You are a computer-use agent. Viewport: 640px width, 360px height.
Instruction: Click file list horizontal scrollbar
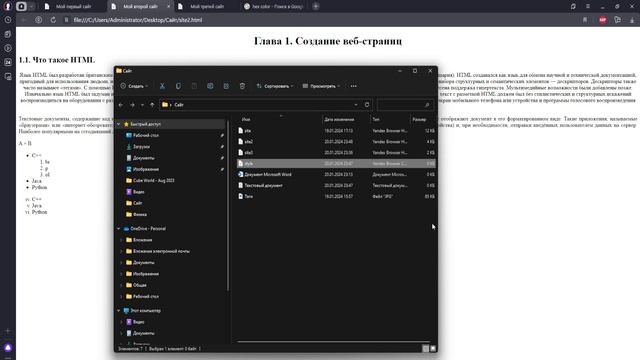[x=333, y=342]
